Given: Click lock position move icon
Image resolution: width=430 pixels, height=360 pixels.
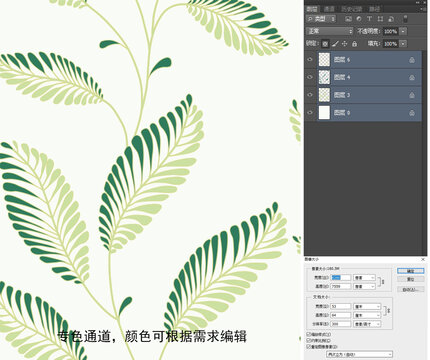Looking at the screenshot, I should click(345, 44).
